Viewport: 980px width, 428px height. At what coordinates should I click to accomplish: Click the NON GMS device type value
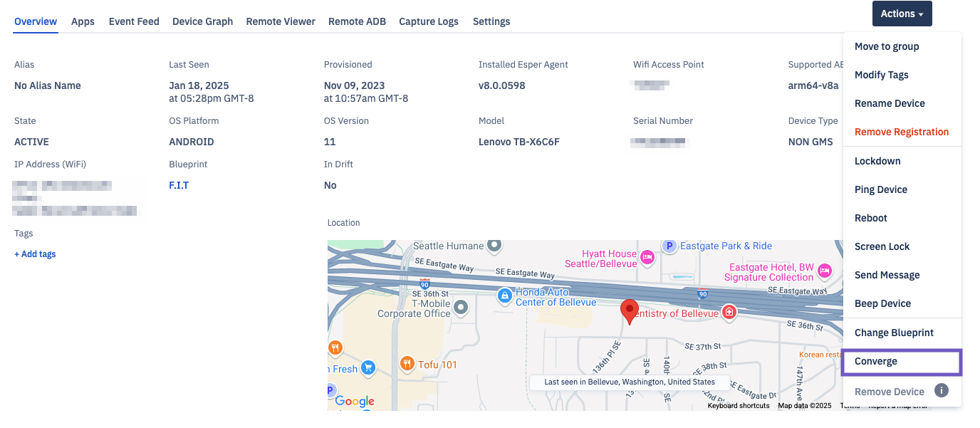pyautogui.click(x=810, y=142)
